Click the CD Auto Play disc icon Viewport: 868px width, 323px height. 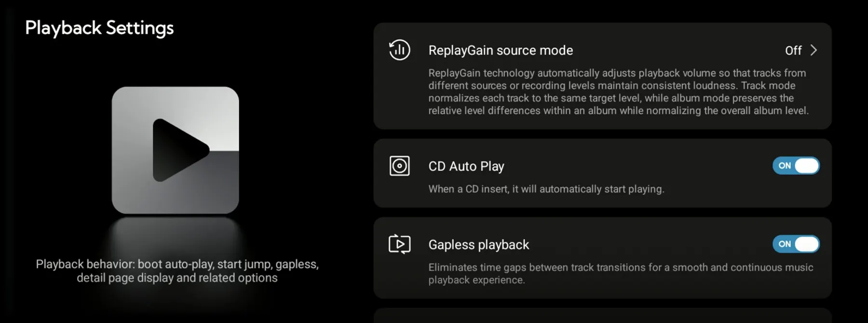[x=400, y=166]
